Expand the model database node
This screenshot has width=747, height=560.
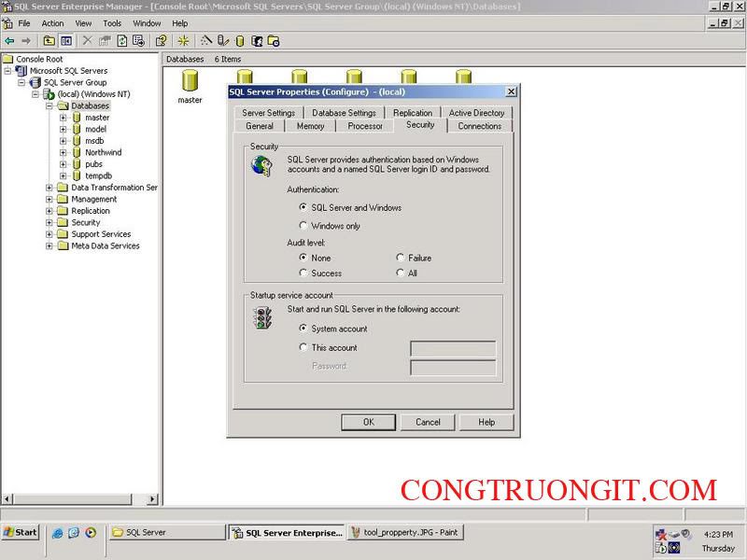63,129
